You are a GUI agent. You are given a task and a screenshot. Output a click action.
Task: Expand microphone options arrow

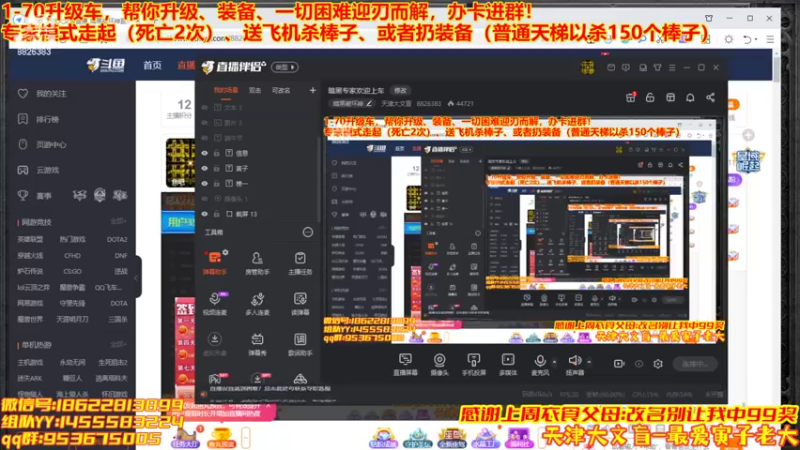[x=555, y=362]
